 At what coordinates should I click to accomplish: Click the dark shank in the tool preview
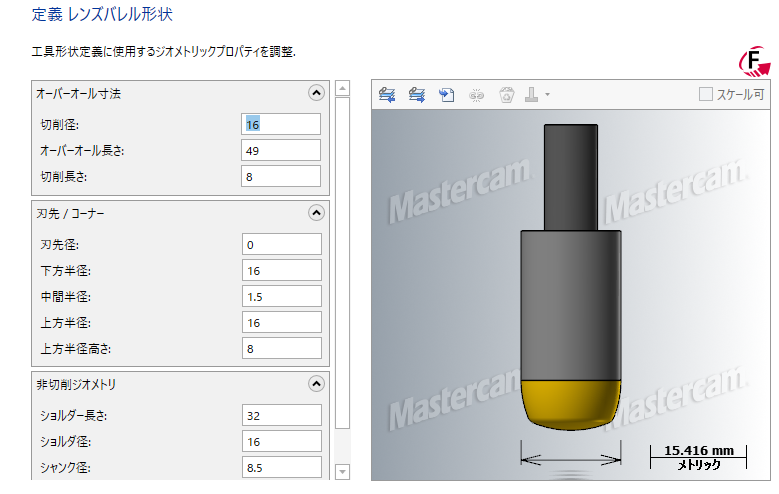tap(571, 177)
